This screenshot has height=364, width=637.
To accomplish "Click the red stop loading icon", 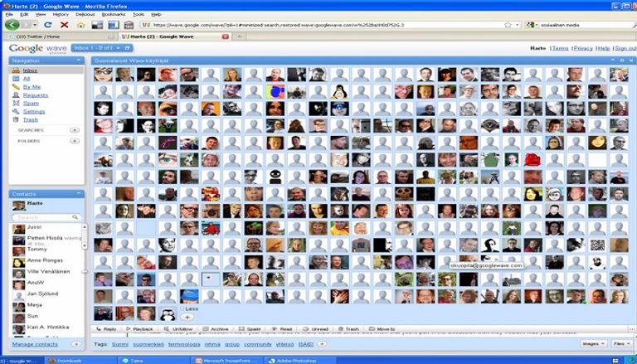I will (64, 25).
